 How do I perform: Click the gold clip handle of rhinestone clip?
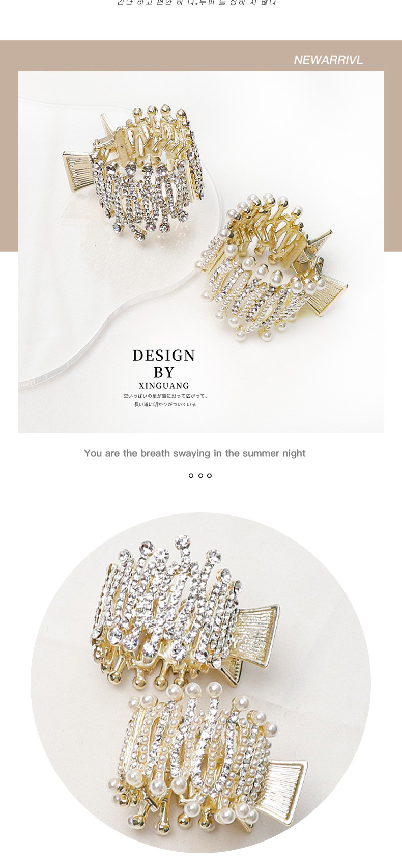(80, 165)
